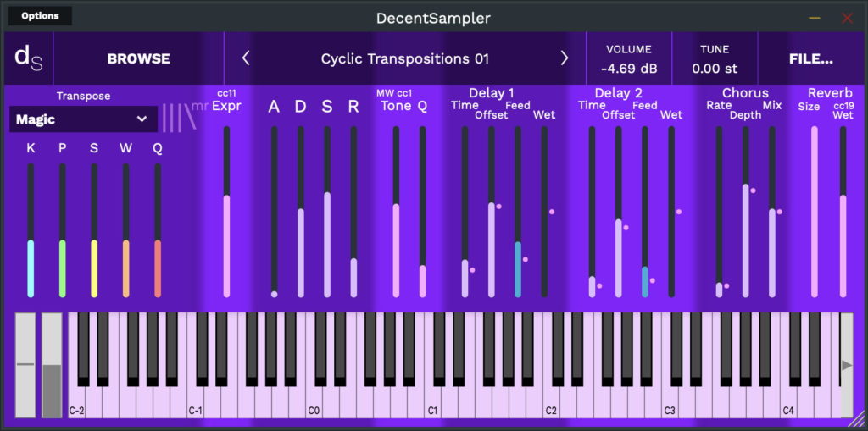Click the VOLUME value -4.69 dB
This screenshot has width=868, height=431.
(629, 69)
